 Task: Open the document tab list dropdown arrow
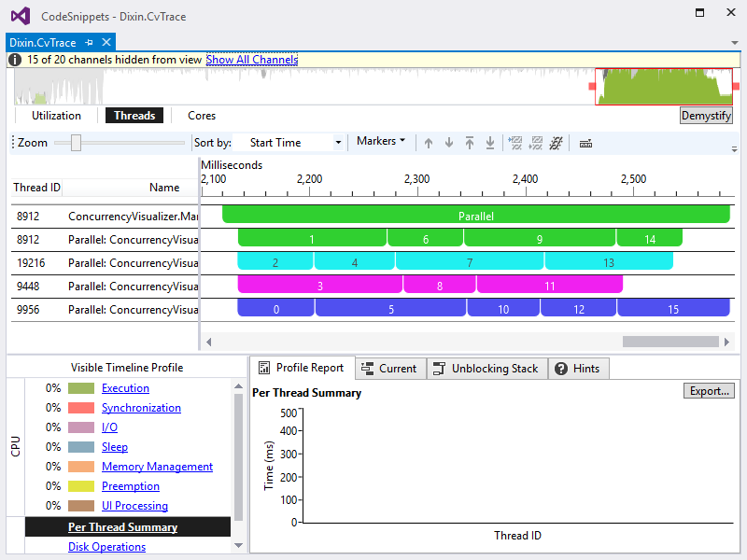pos(734,42)
